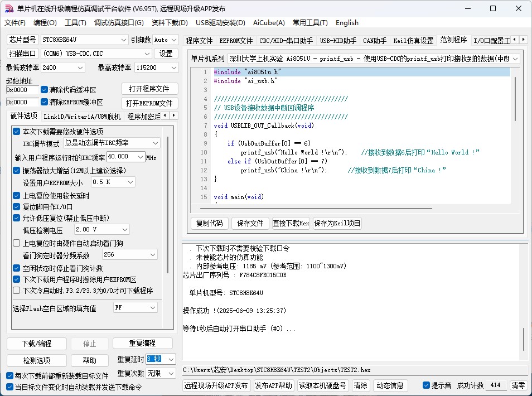
Task: Open 资料下载(D) menu
Action: coord(170,23)
